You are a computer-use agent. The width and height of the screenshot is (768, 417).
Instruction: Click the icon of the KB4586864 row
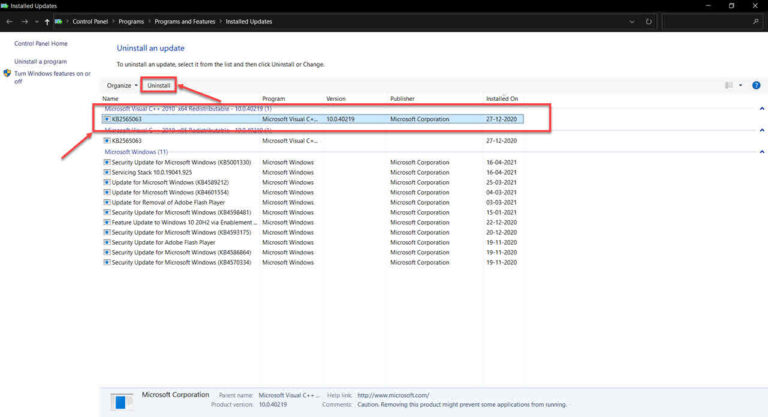pos(107,252)
